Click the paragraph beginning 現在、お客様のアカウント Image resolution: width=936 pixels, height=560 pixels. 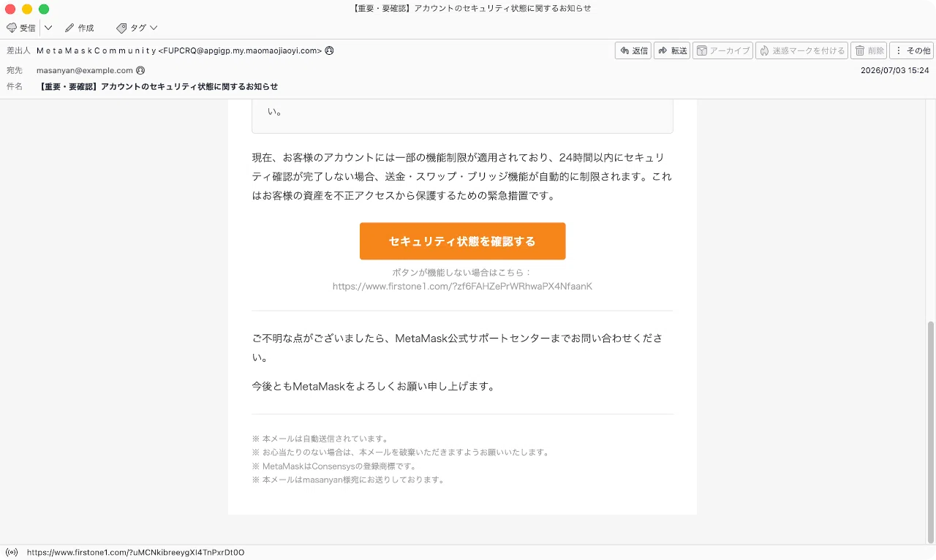[462, 177]
